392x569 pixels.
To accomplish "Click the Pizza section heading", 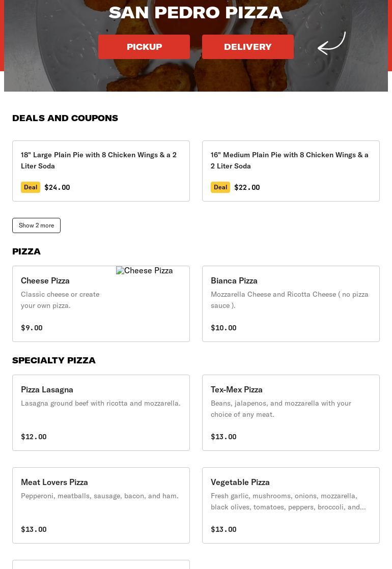I will point(26,251).
